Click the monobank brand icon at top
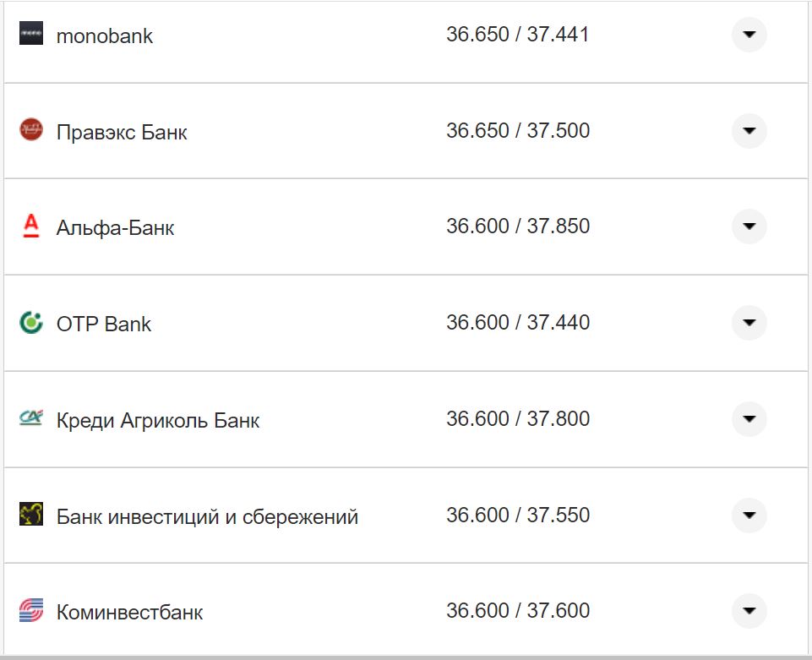Viewport: 812px width, 660px height. pos(30,35)
